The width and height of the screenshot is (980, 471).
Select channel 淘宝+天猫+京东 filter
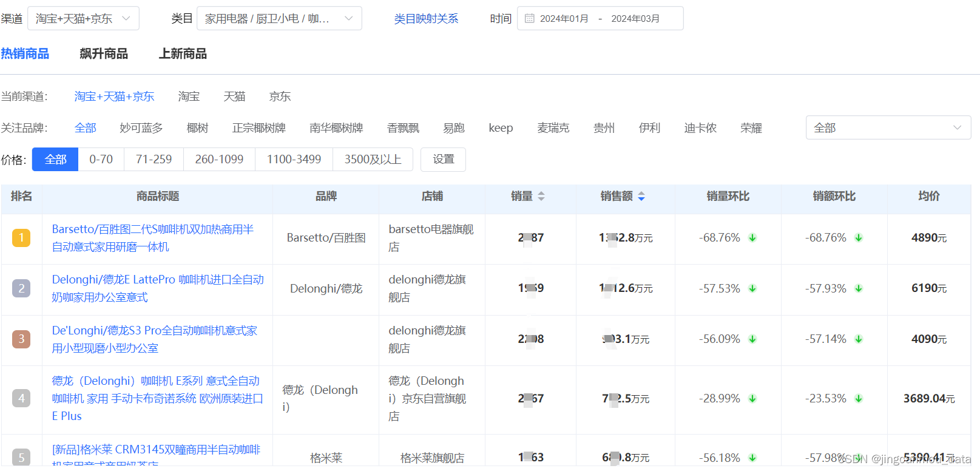(x=114, y=97)
